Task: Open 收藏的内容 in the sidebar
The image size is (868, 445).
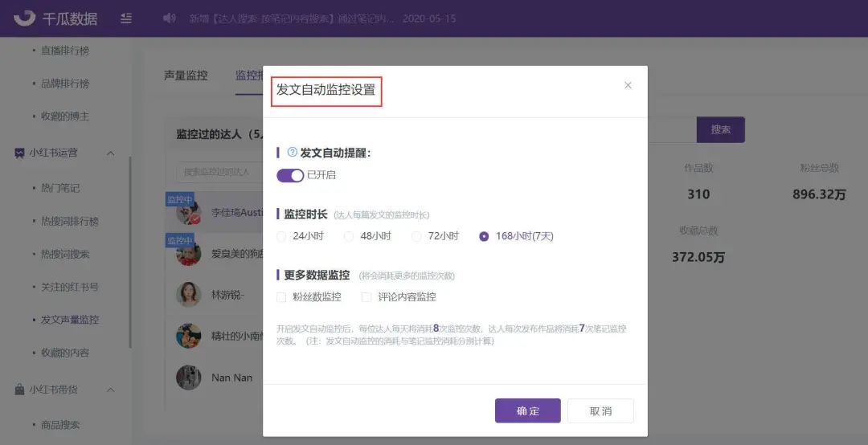Action: (x=65, y=353)
